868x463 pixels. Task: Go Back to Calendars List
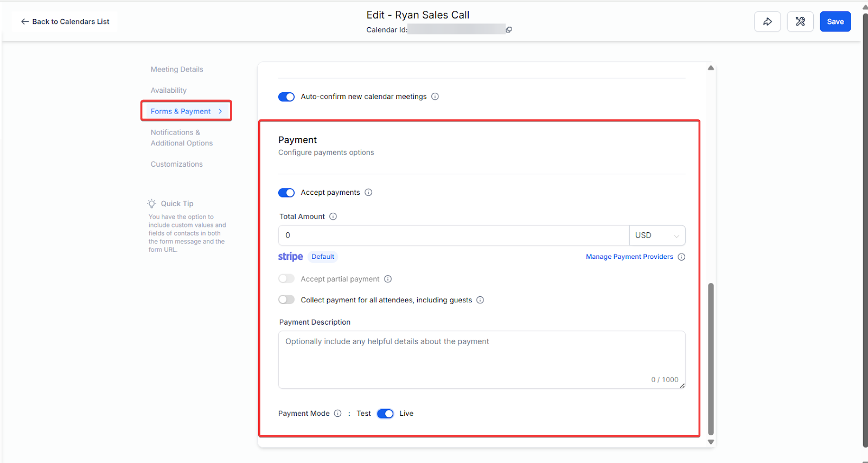(x=65, y=22)
